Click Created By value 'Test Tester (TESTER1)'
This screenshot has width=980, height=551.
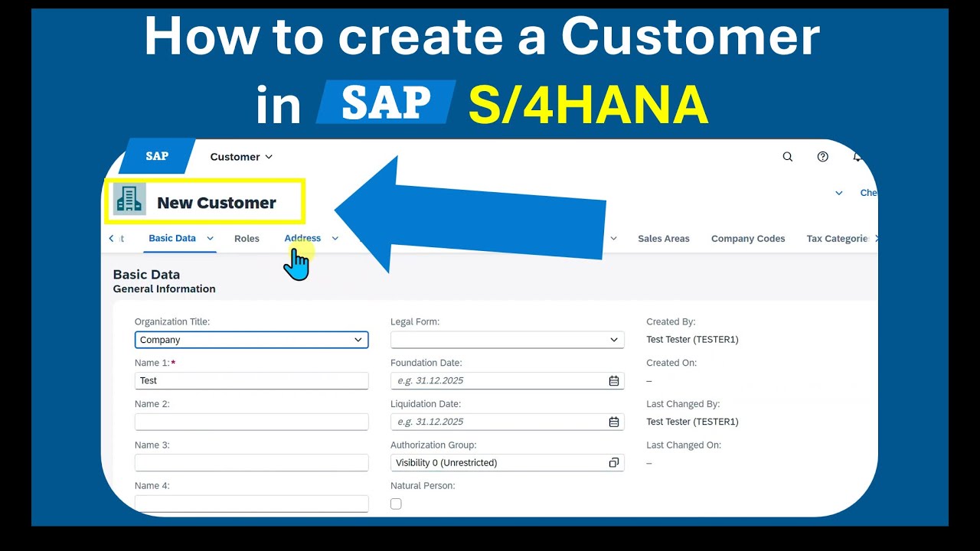pyautogui.click(x=692, y=340)
